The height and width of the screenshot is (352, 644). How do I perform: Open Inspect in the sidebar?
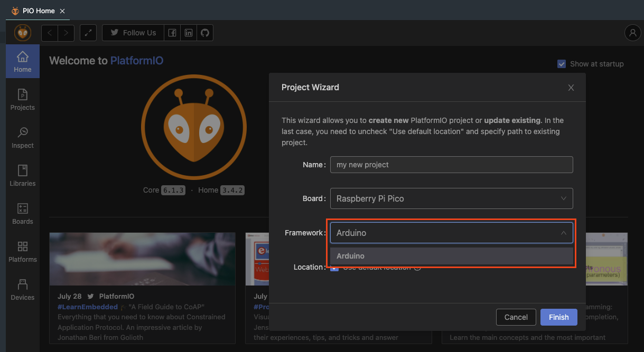click(23, 137)
